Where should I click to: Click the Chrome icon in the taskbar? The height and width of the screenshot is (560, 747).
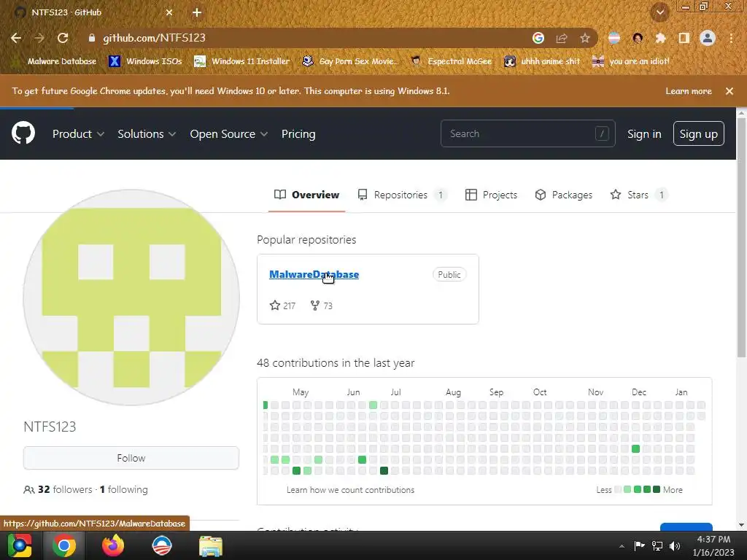[64, 545]
